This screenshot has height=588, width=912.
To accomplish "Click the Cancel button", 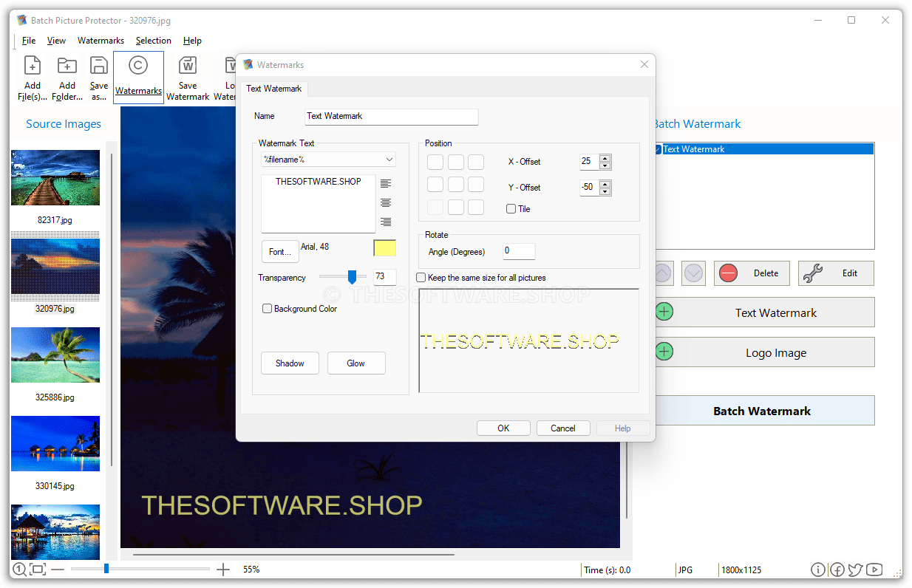I will click(x=562, y=428).
